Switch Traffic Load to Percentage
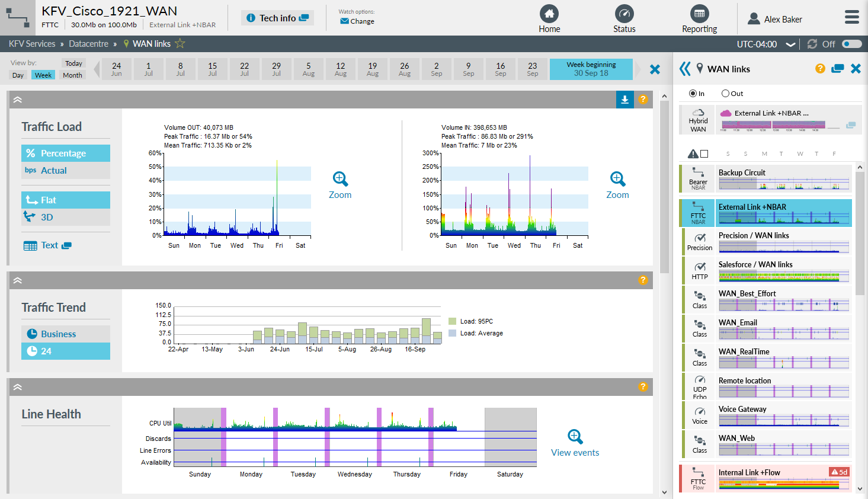868x499 pixels. coord(66,153)
